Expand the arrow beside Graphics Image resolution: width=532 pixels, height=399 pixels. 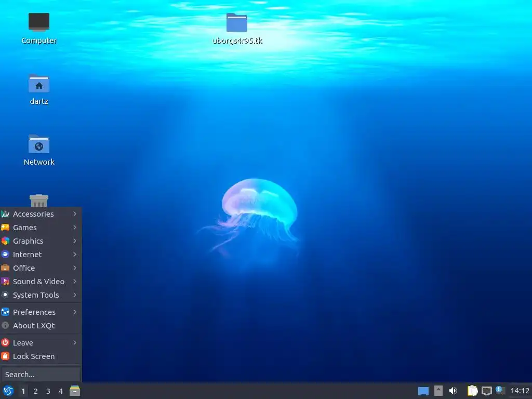tap(75, 241)
